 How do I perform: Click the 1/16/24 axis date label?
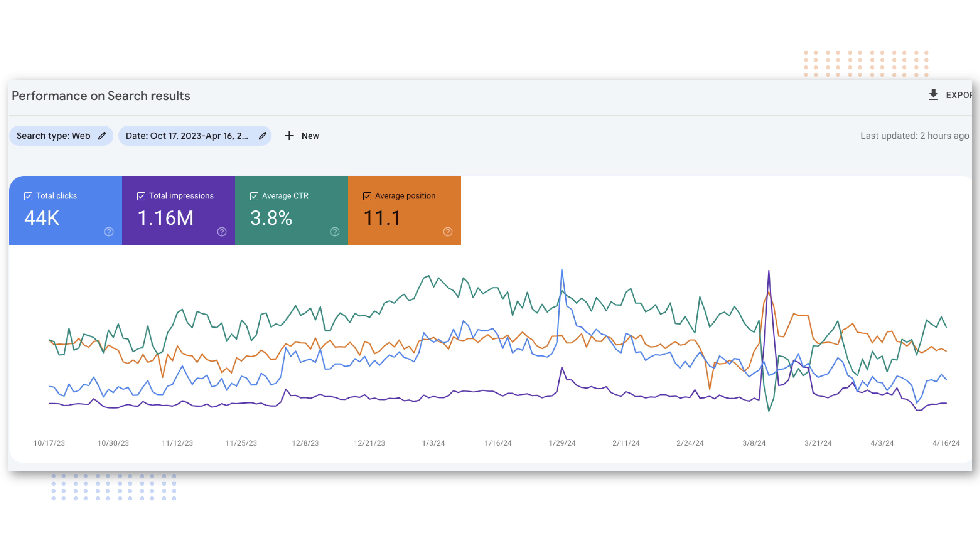498,443
